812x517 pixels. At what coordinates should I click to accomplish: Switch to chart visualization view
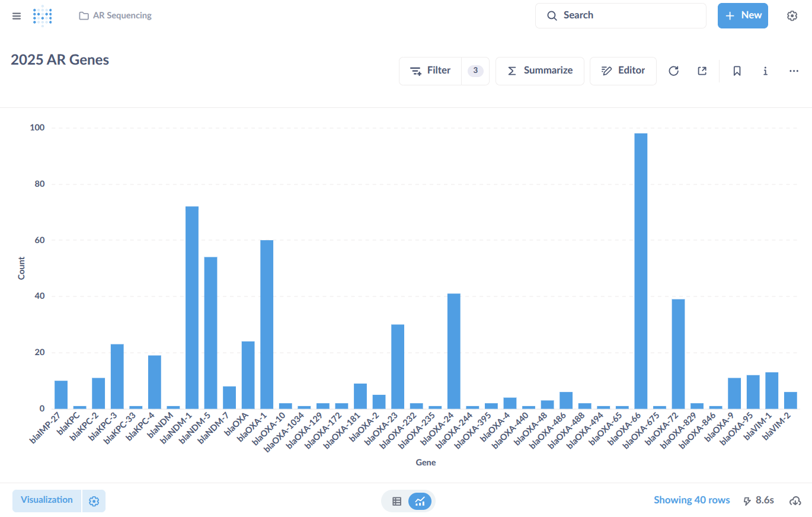(420, 502)
